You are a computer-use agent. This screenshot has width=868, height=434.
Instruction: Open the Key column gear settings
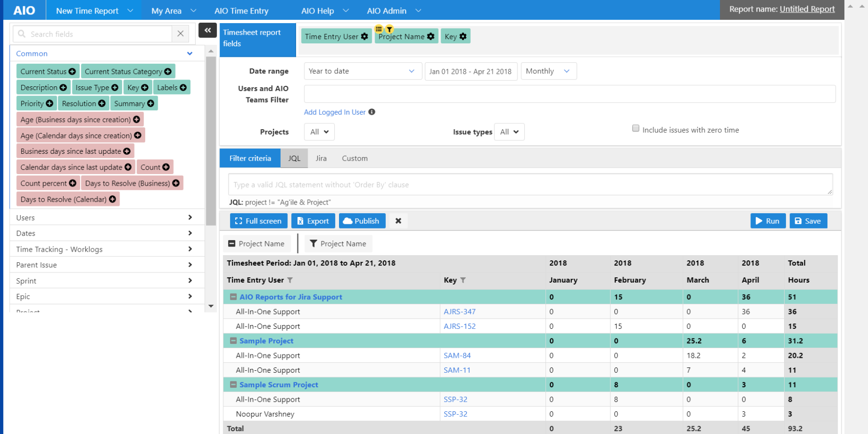462,36
